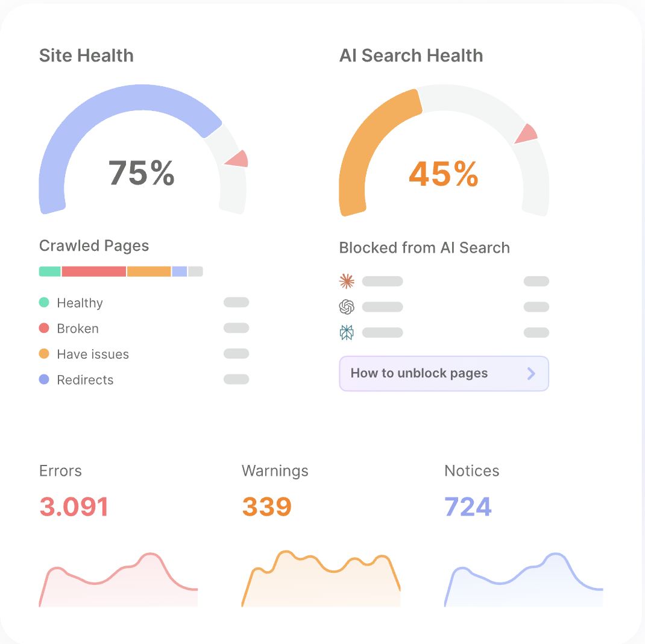Click the Errors label
645x644 pixels.
click(60, 471)
